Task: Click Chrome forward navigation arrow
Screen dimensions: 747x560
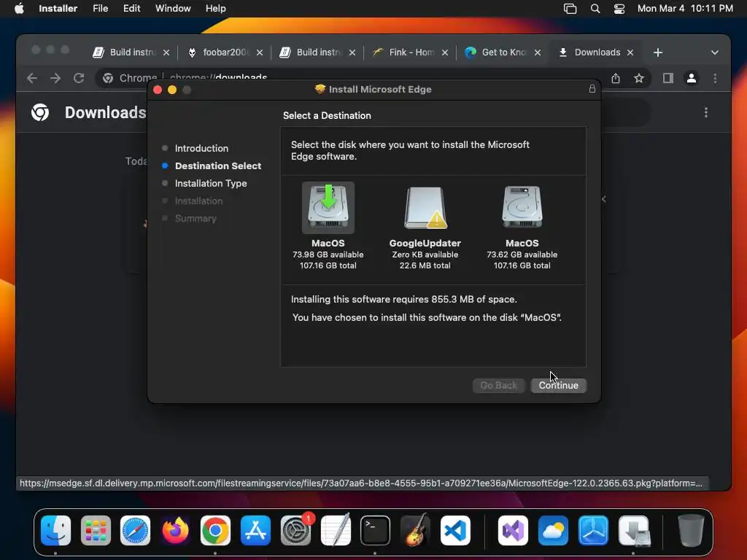Action: [55, 78]
